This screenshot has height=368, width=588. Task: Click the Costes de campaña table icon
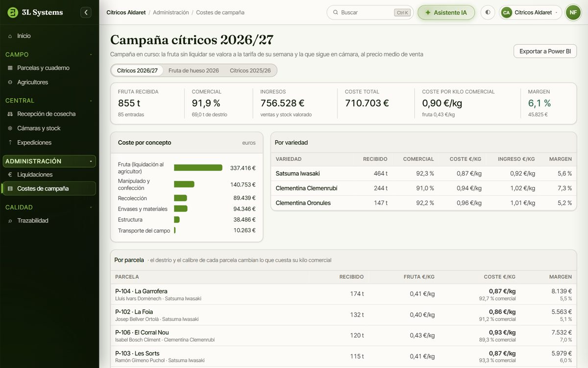coord(10,188)
